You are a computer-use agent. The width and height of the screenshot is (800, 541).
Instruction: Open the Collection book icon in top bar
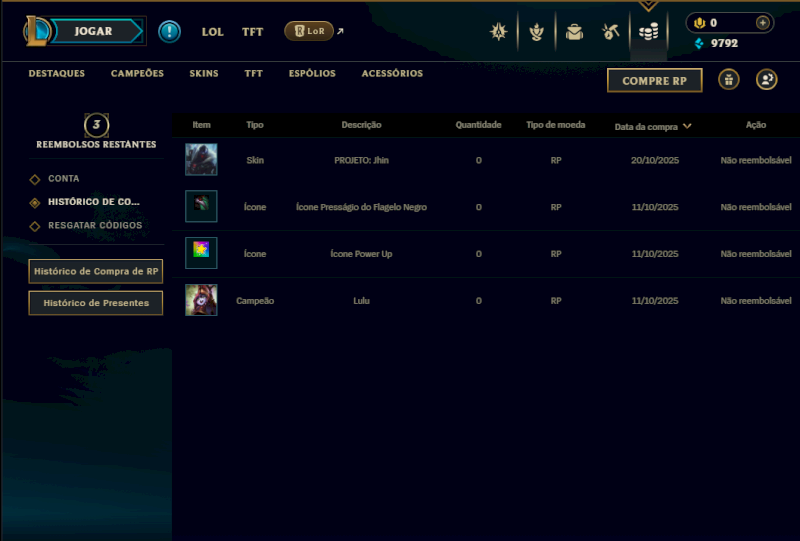pyautogui.click(x=498, y=32)
